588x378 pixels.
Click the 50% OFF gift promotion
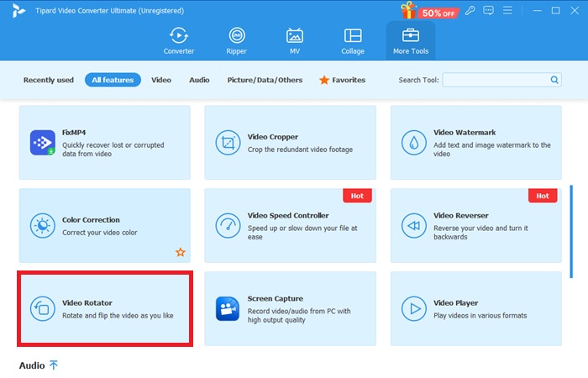pyautogui.click(x=430, y=10)
